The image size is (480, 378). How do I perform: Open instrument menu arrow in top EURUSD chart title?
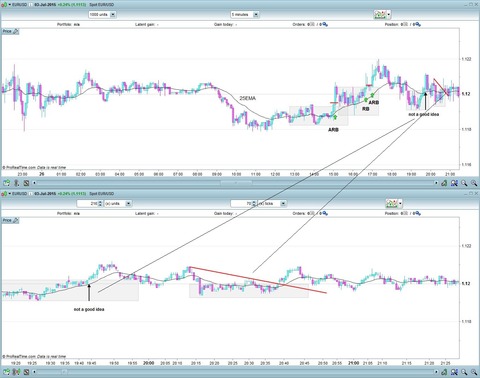[x=9, y=5]
